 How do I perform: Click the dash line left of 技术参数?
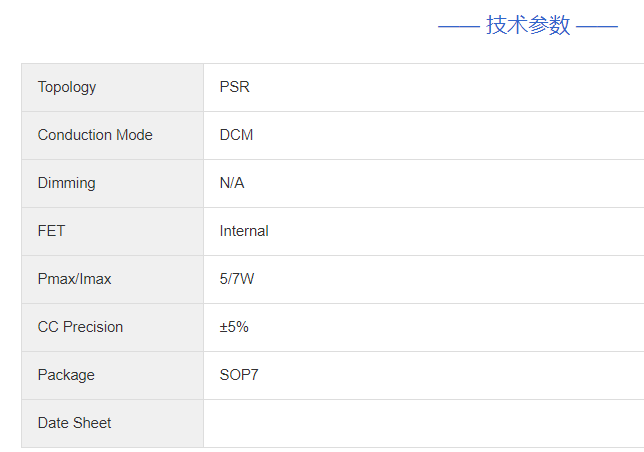[x=458, y=27]
